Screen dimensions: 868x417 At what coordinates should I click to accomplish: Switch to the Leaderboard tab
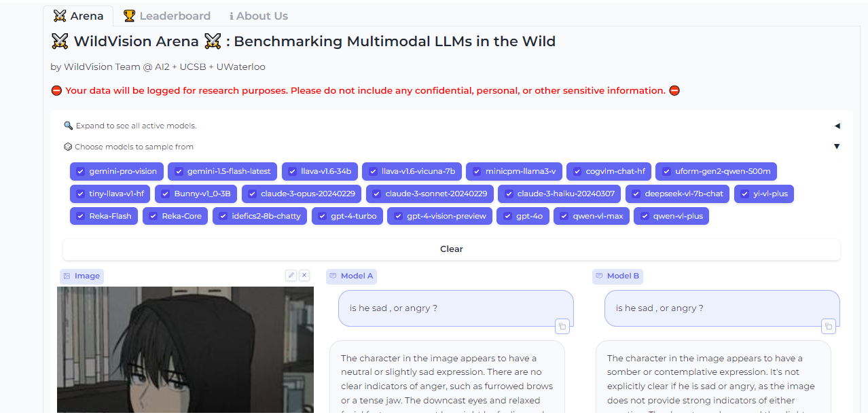[167, 16]
